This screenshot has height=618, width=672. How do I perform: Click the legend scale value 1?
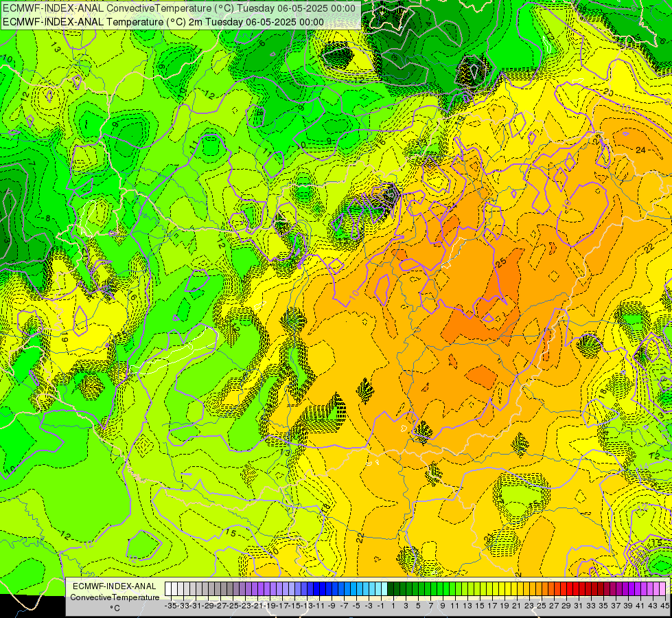[x=393, y=606]
